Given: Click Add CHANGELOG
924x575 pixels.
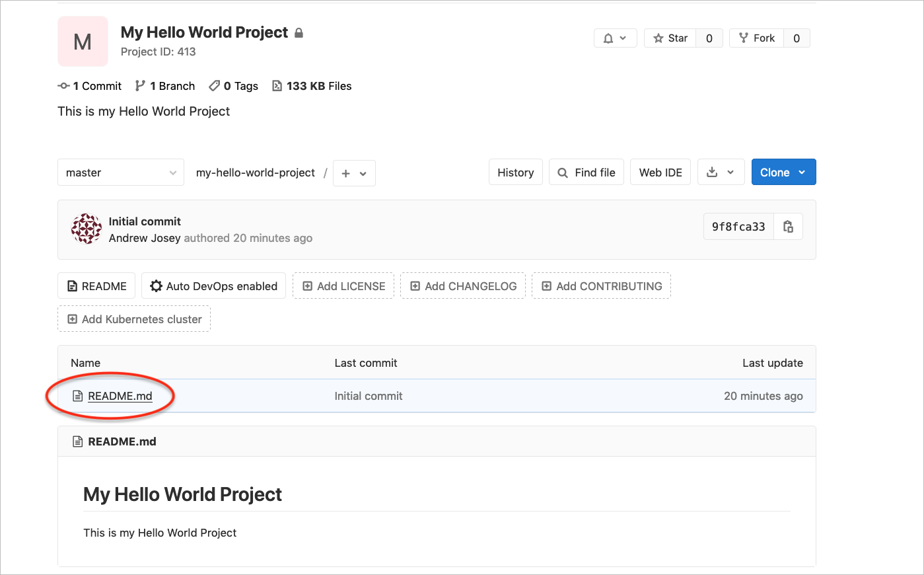Looking at the screenshot, I should click(x=463, y=286).
